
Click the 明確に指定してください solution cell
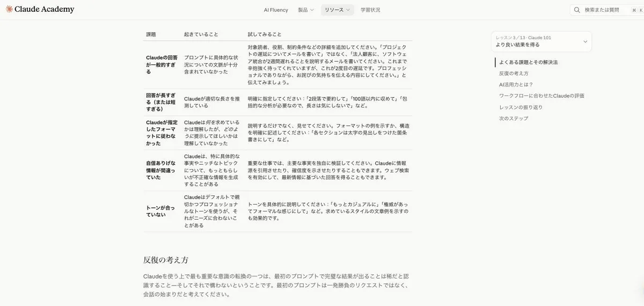click(327, 102)
